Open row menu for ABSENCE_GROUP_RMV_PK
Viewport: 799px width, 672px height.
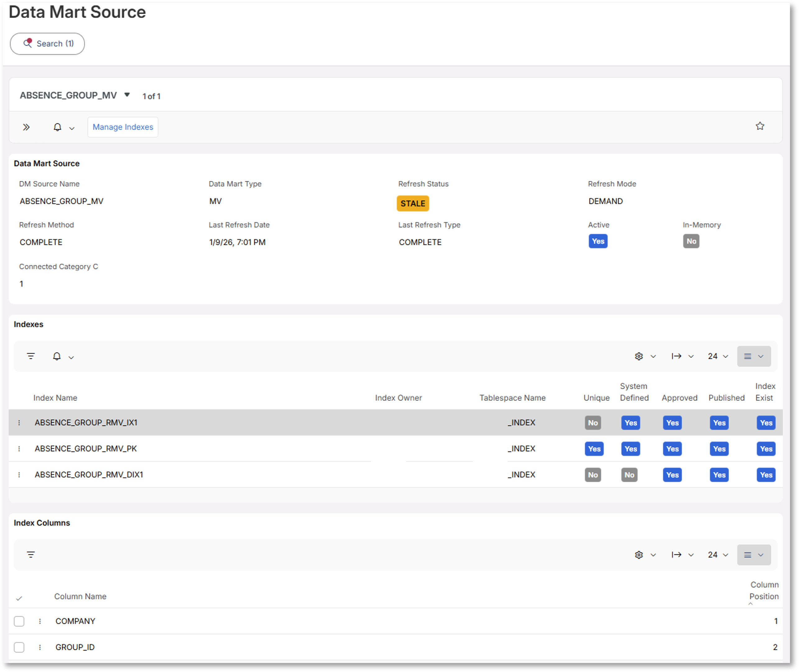[x=19, y=449]
